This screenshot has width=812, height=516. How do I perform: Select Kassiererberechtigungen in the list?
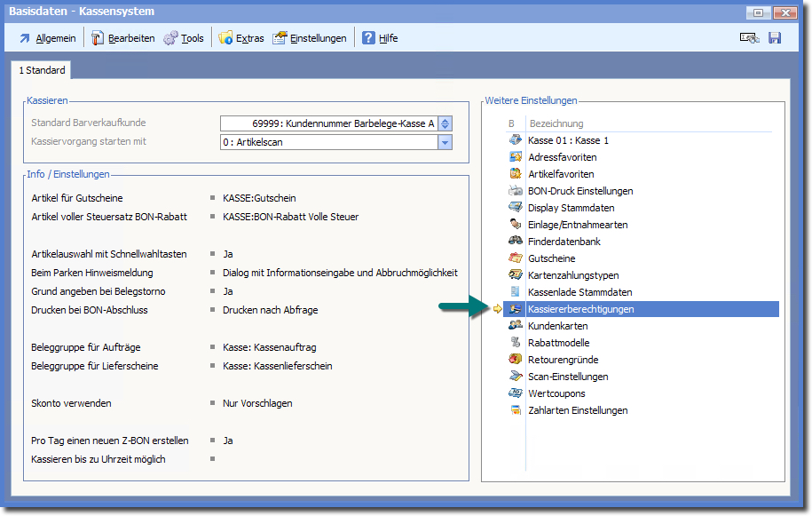click(x=580, y=309)
